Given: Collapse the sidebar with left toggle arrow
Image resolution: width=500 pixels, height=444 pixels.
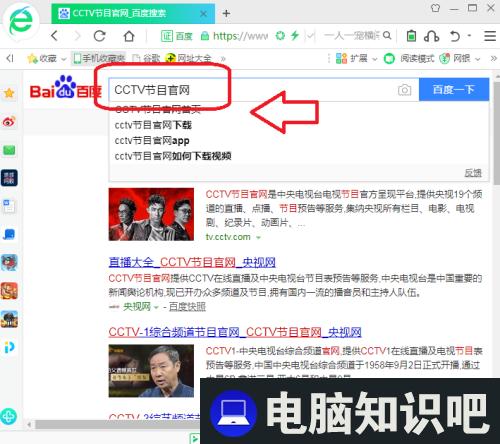Looking at the screenshot, I should pos(10,59).
